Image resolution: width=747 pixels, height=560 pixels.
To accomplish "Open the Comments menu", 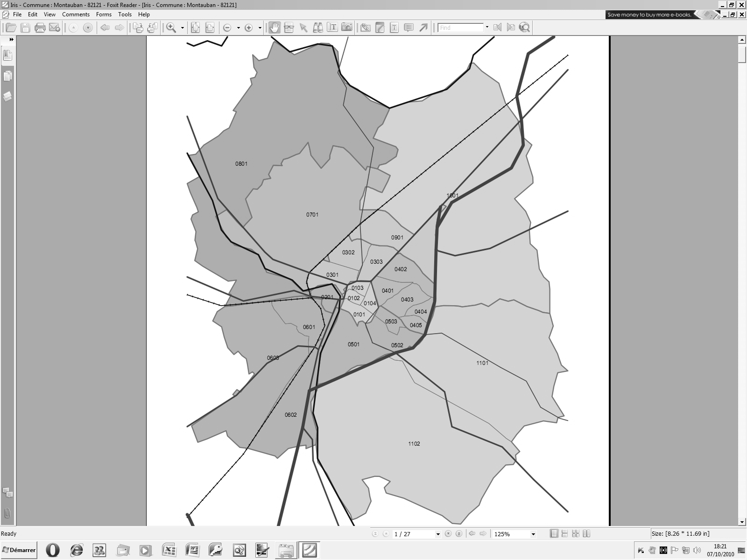I will pos(76,14).
